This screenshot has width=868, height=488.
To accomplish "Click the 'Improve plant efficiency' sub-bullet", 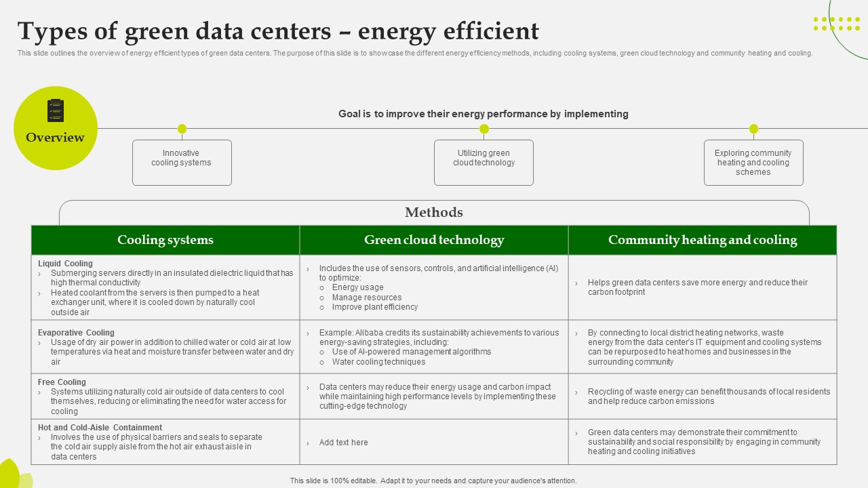I will pos(375,307).
